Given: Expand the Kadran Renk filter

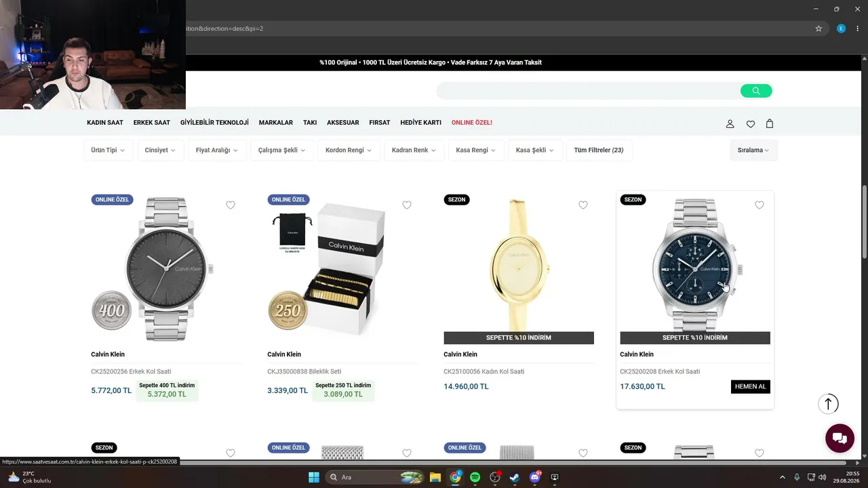Looking at the screenshot, I should click(414, 150).
